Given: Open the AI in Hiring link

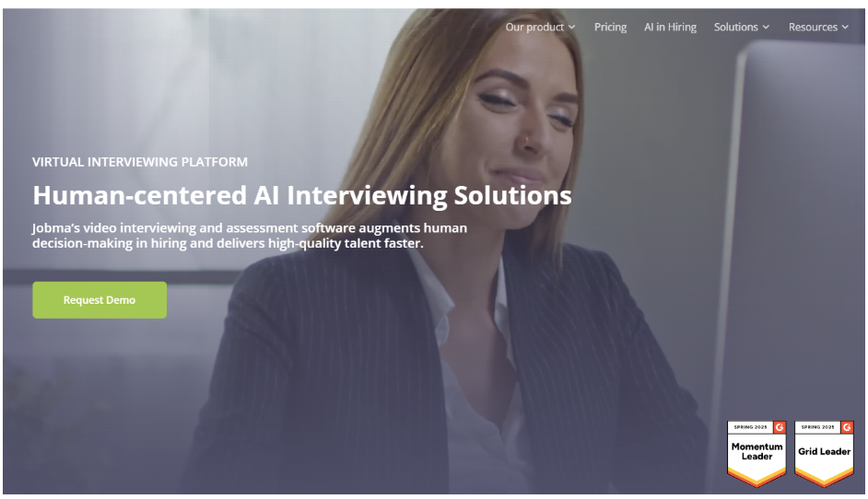Looking at the screenshot, I should (x=670, y=27).
